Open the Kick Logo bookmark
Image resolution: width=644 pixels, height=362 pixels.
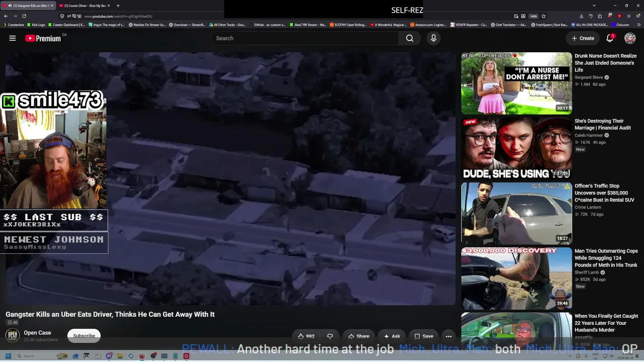click(36, 25)
